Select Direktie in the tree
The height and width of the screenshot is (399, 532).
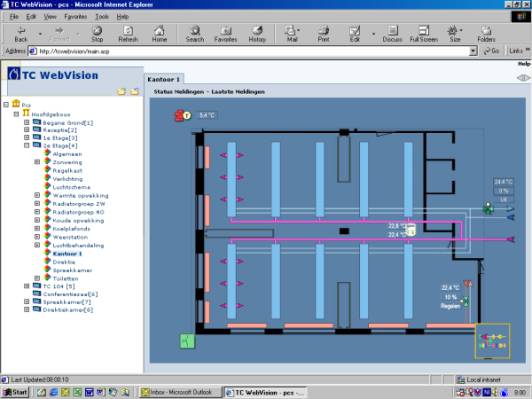tap(64, 262)
